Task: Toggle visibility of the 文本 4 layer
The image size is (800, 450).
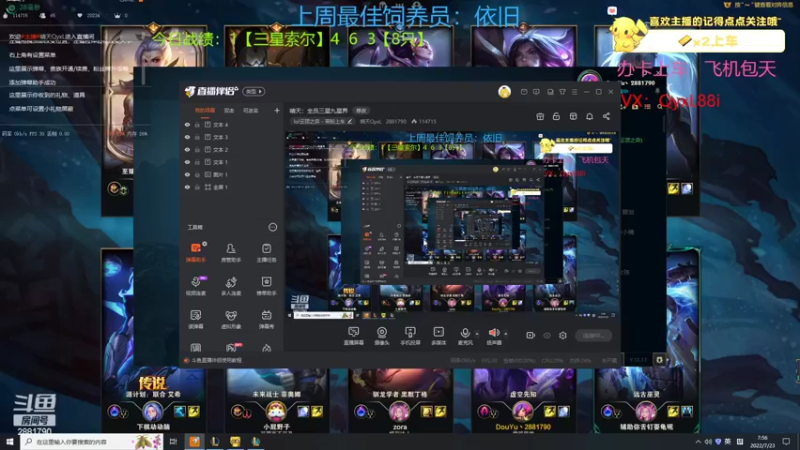Action: point(187,124)
